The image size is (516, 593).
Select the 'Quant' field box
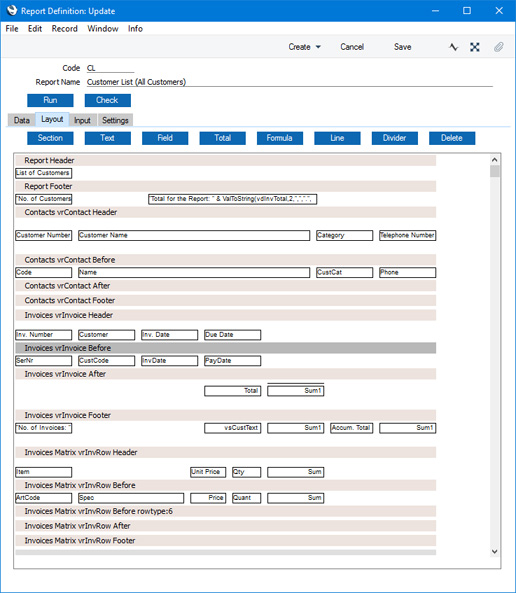click(247, 498)
